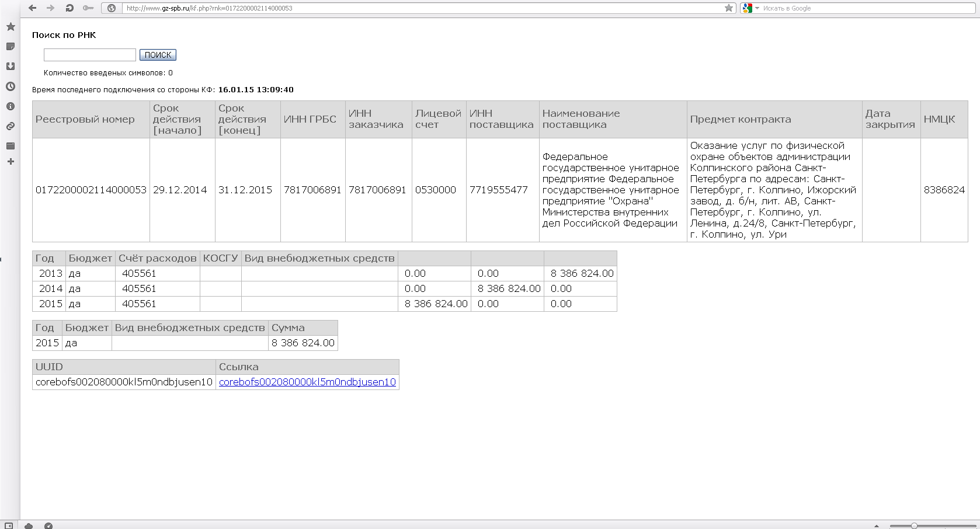Image resolution: width=980 pixels, height=529 pixels.
Task: Toggle Opera Turbo icon in status bar
Action: [48, 525]
